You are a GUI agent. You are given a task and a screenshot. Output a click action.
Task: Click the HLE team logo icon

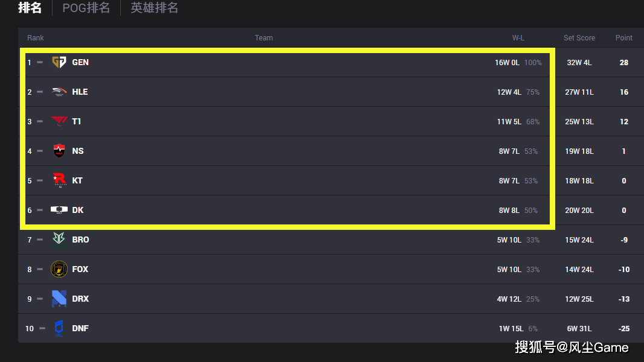pyautogui.click(x=59, y=92)
